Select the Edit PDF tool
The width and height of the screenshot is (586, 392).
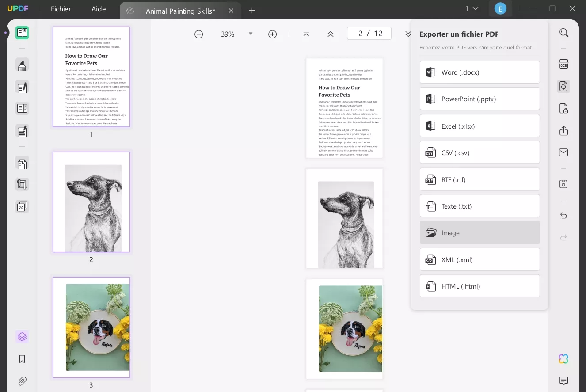22,87
